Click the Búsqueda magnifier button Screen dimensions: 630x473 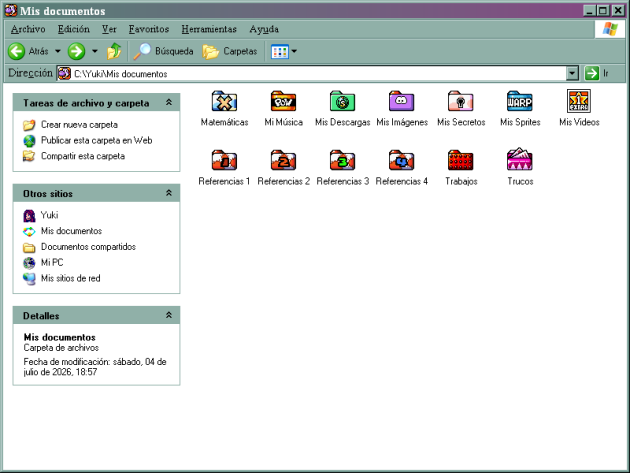coord(164,51)
